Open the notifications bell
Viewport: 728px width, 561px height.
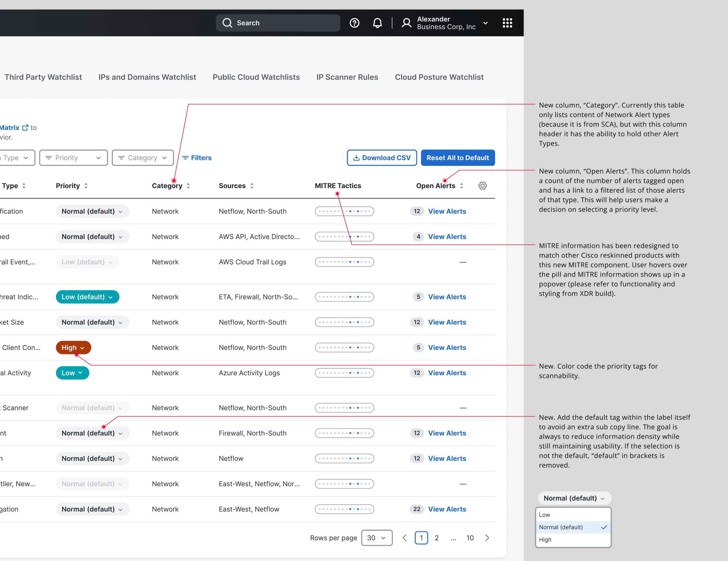click(377, 23)
